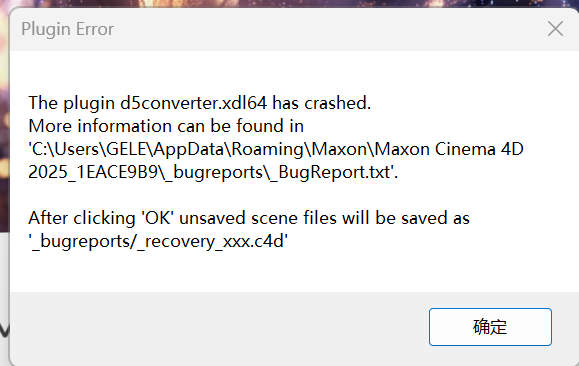Image resolution: width=579 pixels, height=366 pixels.
Task: Click the 'unsaved scene files' phrase
Action: 258,218
